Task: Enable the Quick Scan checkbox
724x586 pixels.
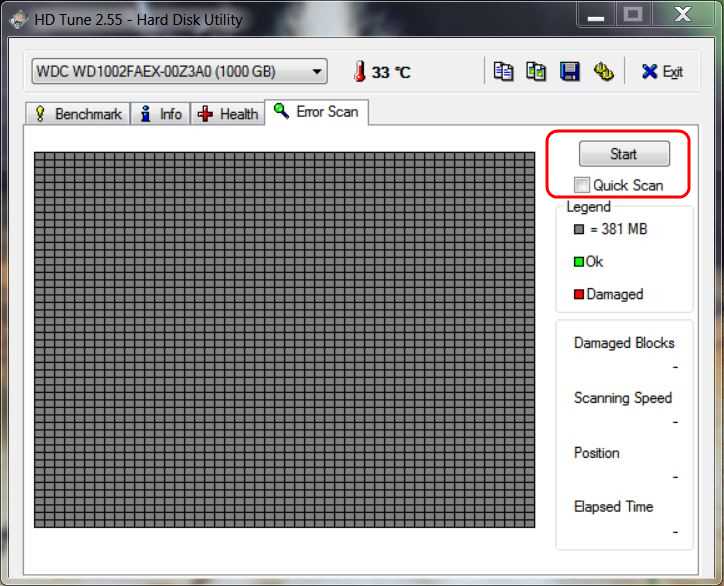Action: [x=581, y=185]
